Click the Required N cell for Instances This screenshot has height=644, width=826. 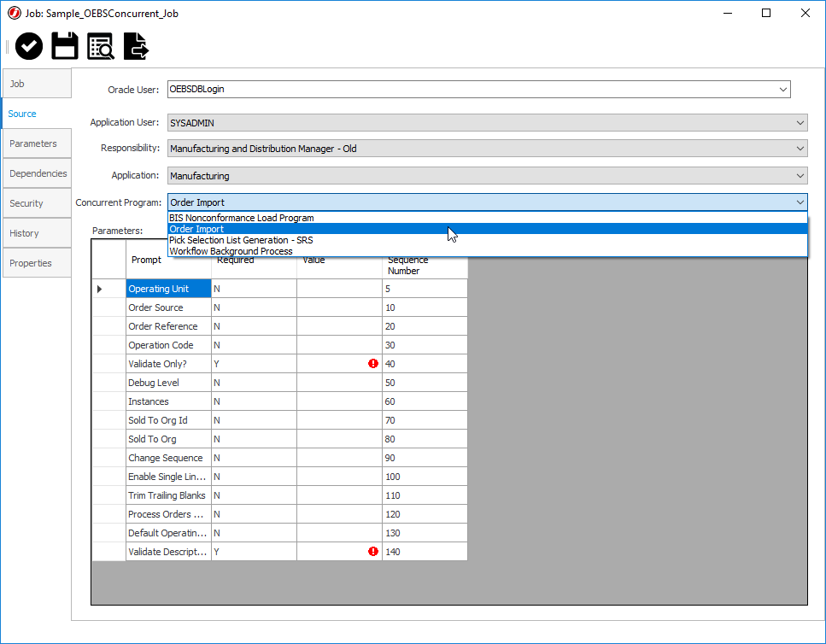coord(254,401)
